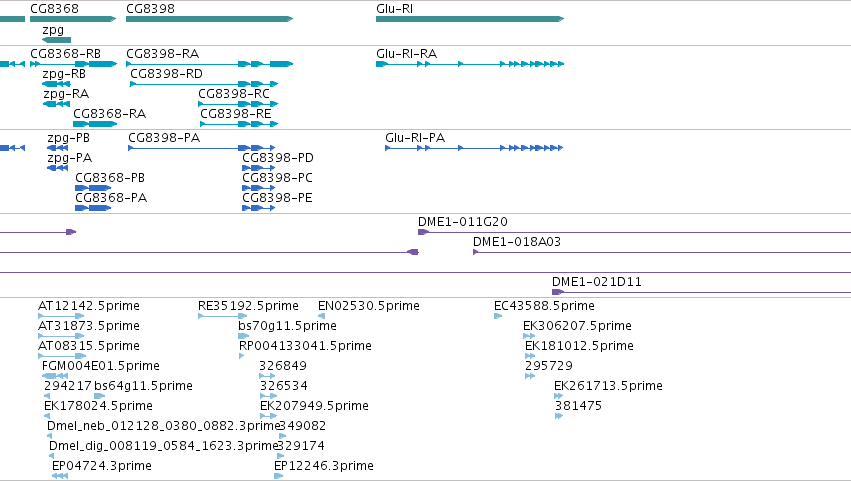Click the EC43588.5prime EST label

click(x=544, y=306)
